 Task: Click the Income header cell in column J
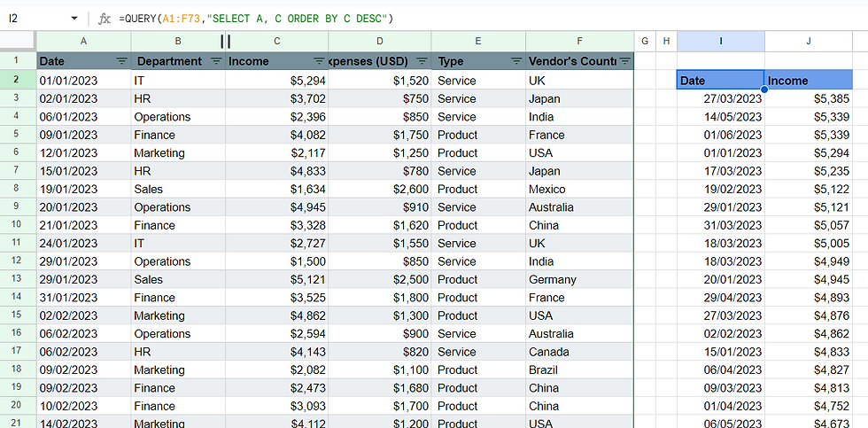click(809, 81)
